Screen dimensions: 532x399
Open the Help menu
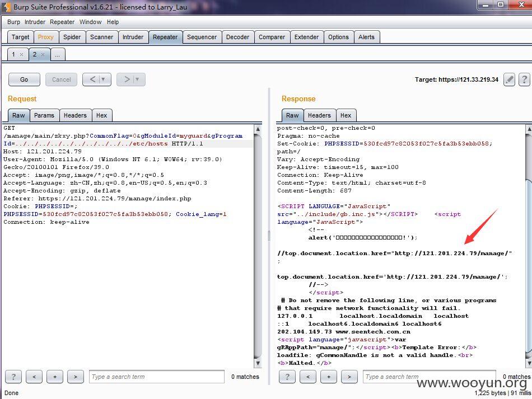click(113, 22)
